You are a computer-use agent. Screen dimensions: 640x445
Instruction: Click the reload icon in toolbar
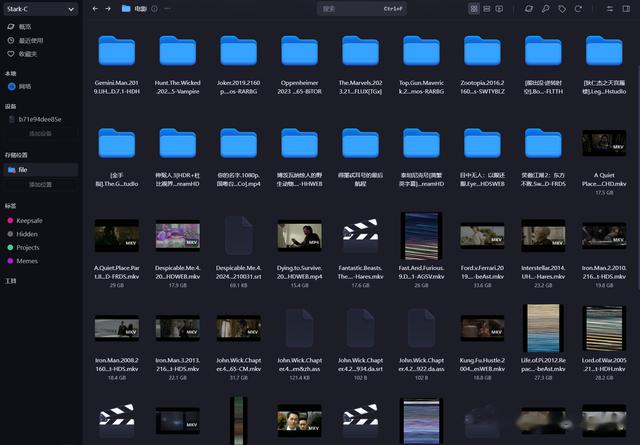pos(578,9)
